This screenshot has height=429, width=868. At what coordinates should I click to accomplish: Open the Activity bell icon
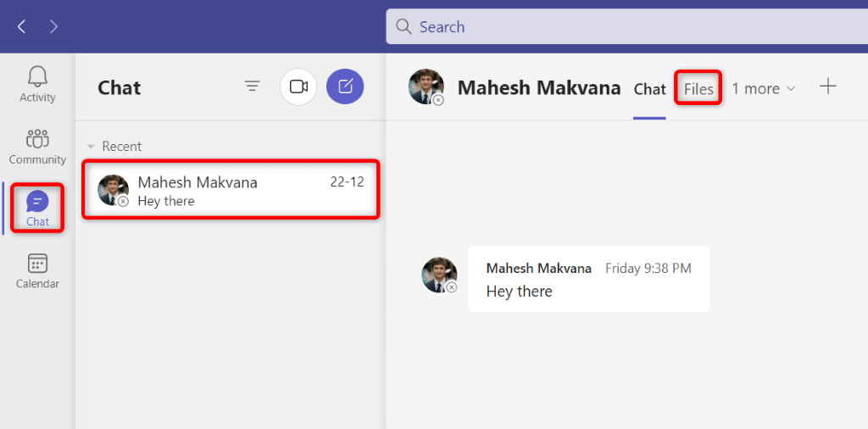pos(37,84)
